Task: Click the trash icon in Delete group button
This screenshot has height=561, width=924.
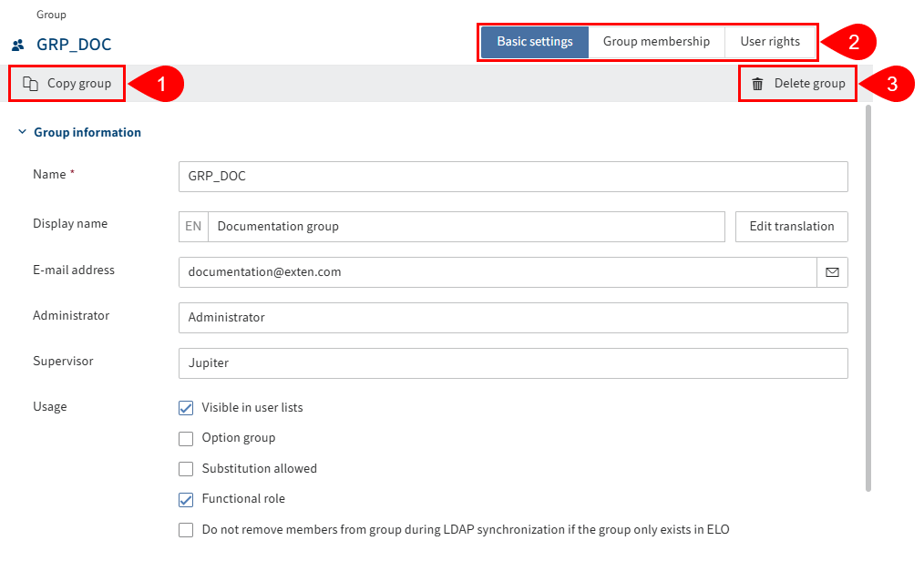Action: click(757, 83)
